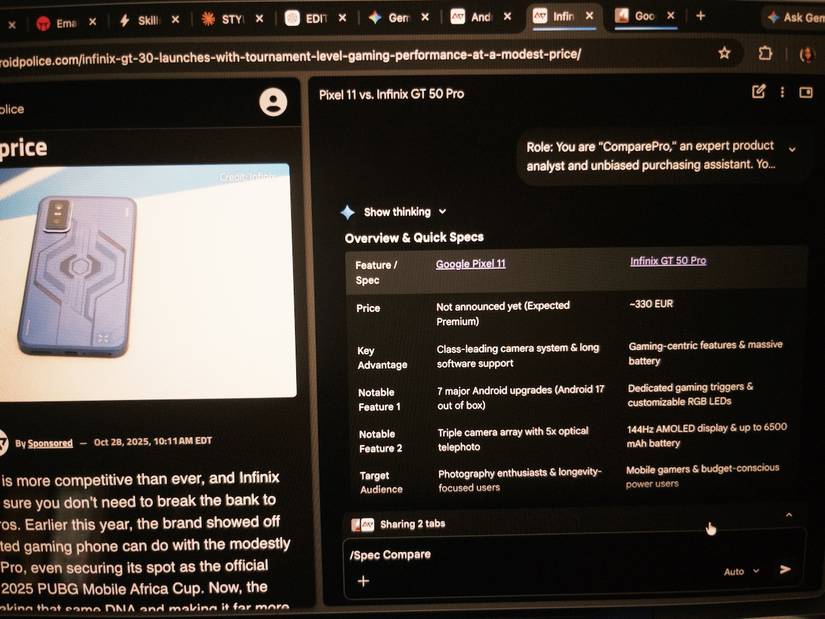Close the active Infin tab
The height and width of the screenshot is (619, 825).
pos(590,16)
